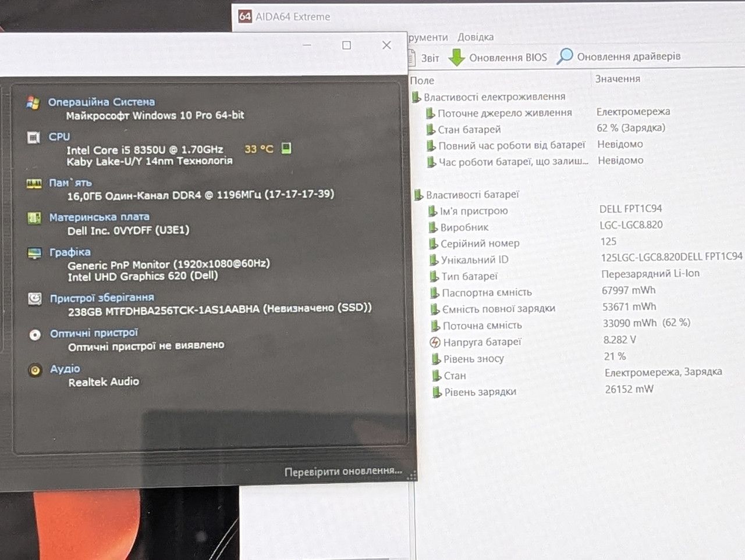This screenshot has width=745, height=560.
Task: Click the battery icon beside Властивості електроживлення
Action: (416, 97)
